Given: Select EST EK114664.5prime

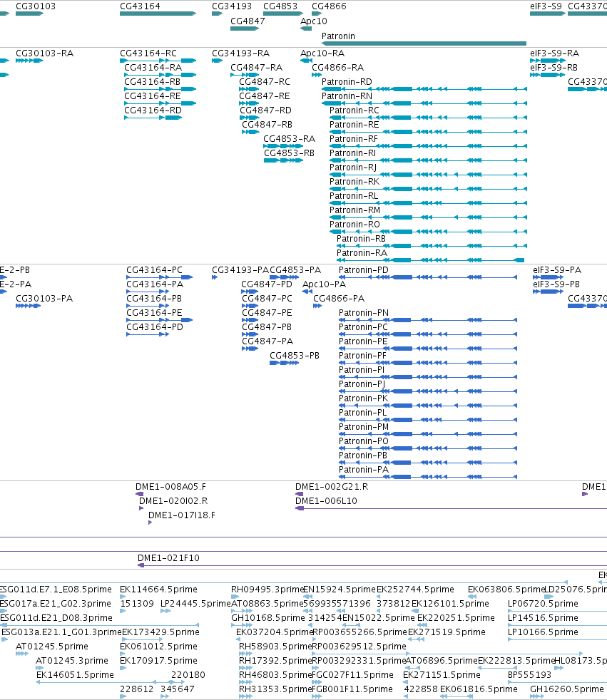Looking at the screenshot, I should pos(158,590).
